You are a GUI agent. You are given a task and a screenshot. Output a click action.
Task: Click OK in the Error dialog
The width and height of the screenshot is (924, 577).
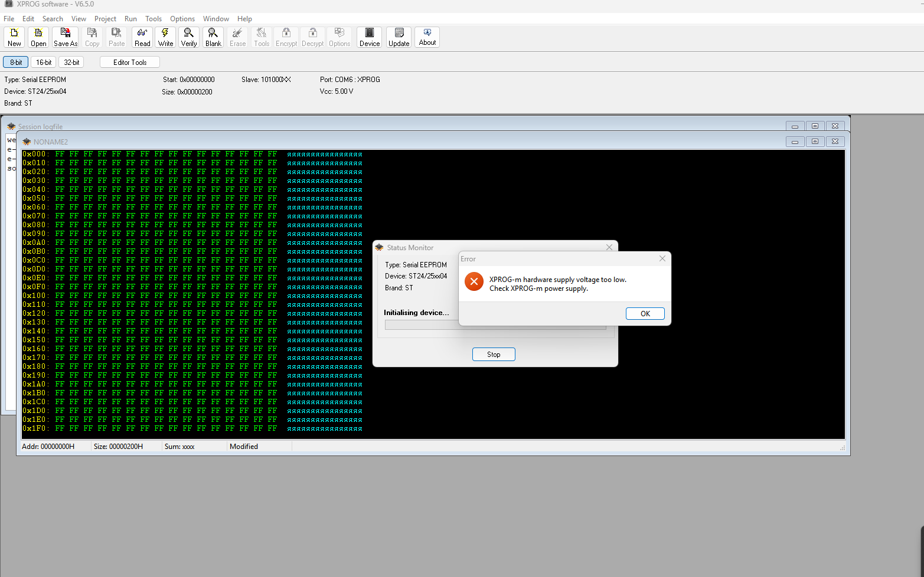click(x=645, y=314)
